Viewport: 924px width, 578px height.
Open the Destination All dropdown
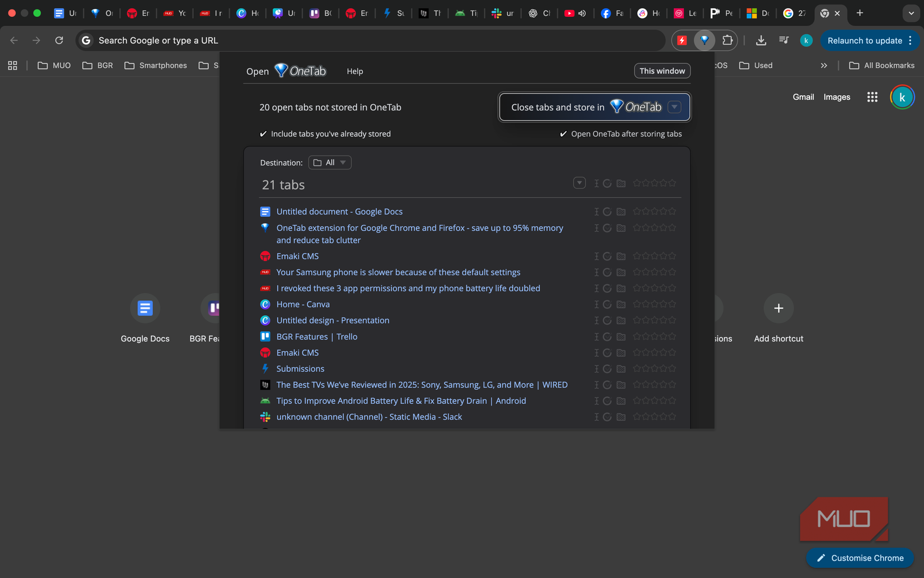(x=329, y=162)
